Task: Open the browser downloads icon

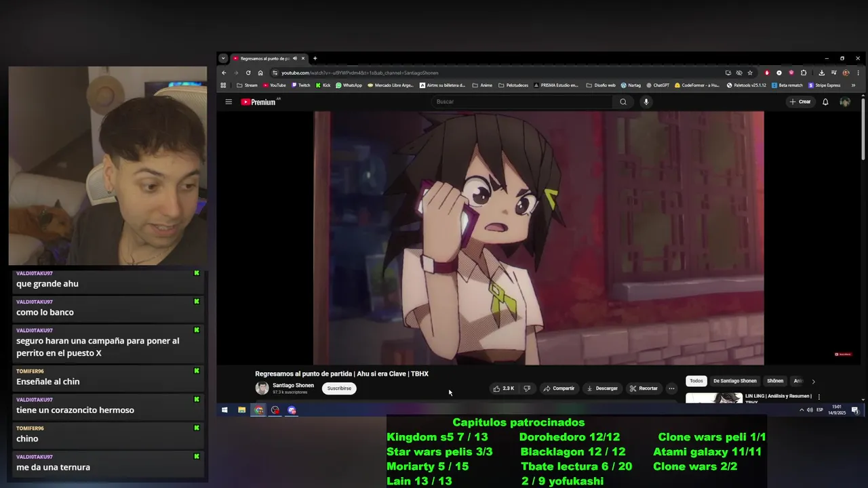Action: pos(821,73)
